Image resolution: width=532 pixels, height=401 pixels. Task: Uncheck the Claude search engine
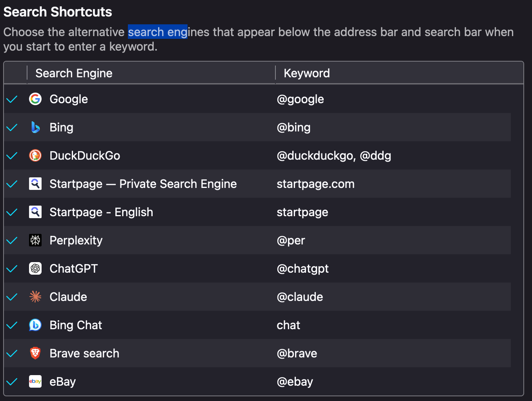[12, 297]
